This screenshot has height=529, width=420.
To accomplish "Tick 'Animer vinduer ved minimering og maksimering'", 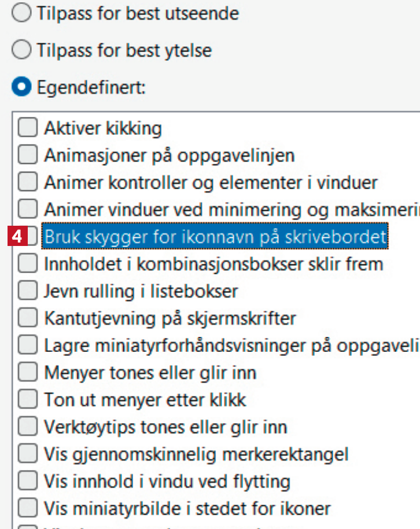I will [x=27, y=210].
